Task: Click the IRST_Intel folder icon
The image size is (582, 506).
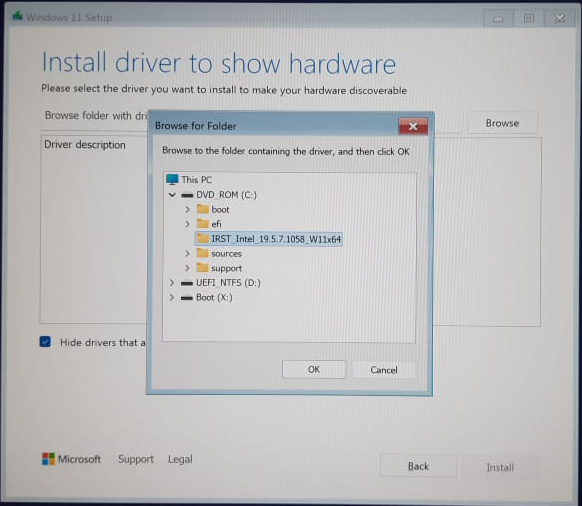Action: [x=203, y=238]
